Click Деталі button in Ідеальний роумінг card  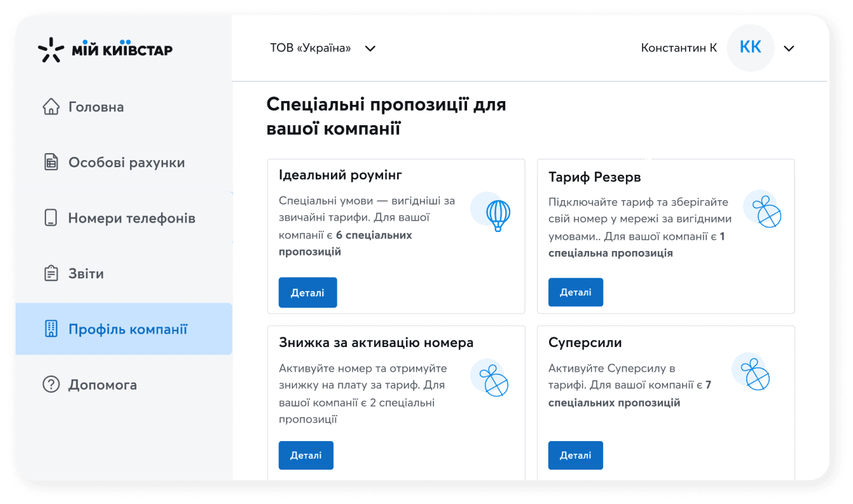coord(308,292)
